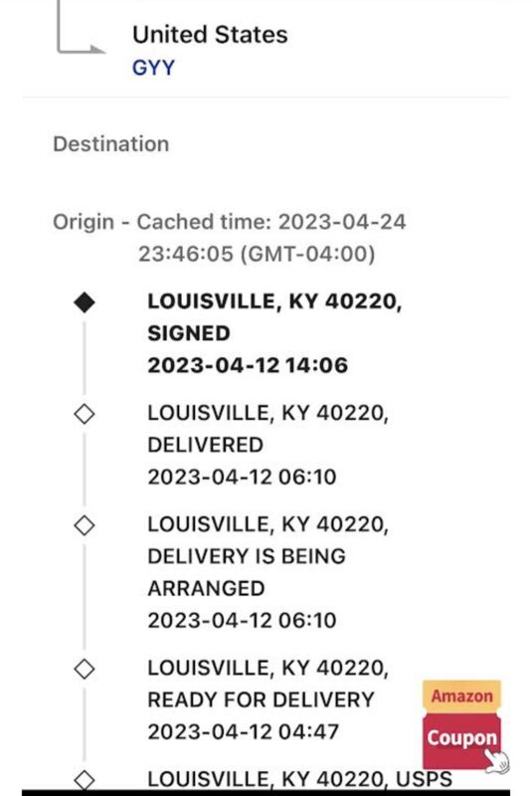
Task: Select the diamond marker for DELIVERY IS BEING ARRANGED
Action: 85,525
